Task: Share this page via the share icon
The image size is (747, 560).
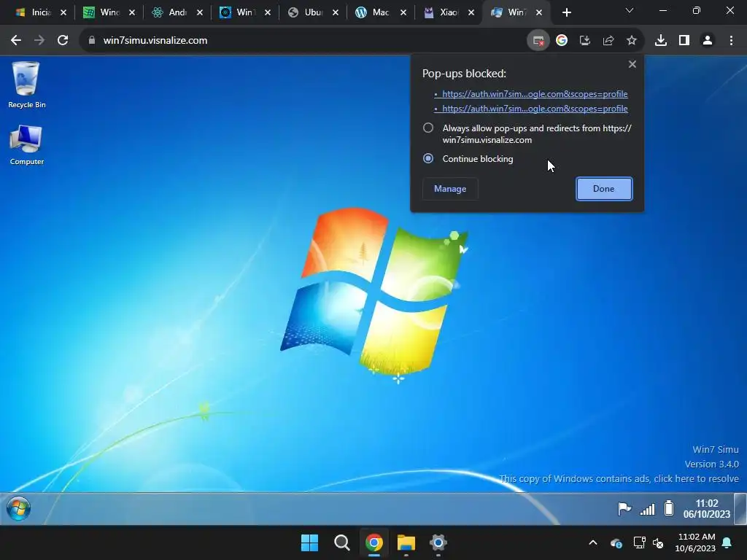Action: tap(608, 41)
